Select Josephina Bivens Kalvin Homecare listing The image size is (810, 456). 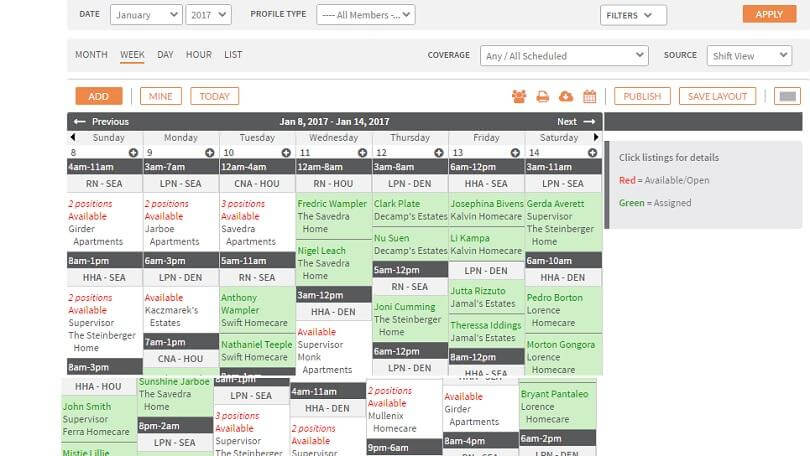point(487,210)
